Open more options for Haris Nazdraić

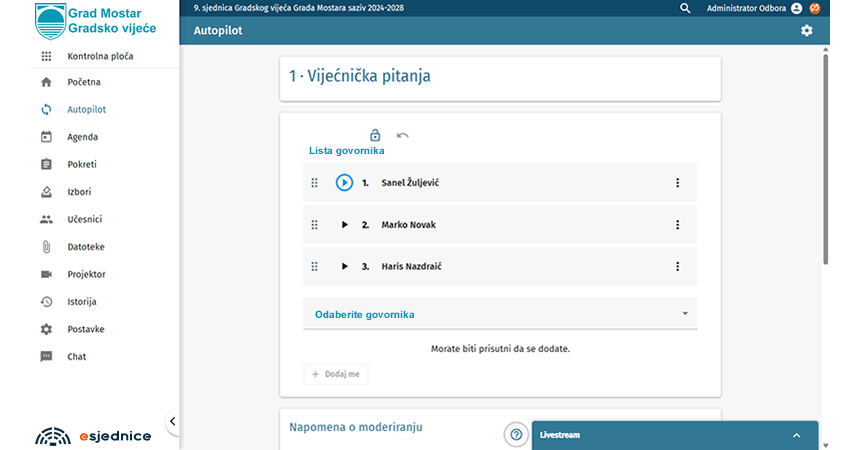click(x=677, y=267)
